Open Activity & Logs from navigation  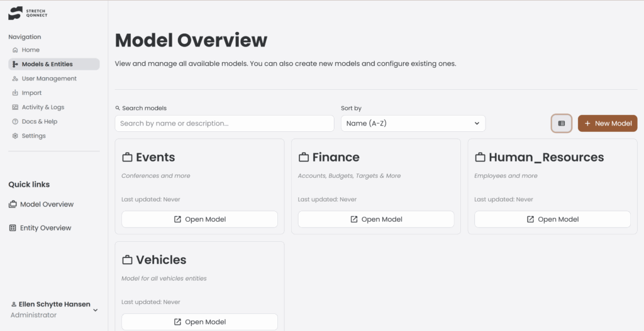(x=43, y=107)
